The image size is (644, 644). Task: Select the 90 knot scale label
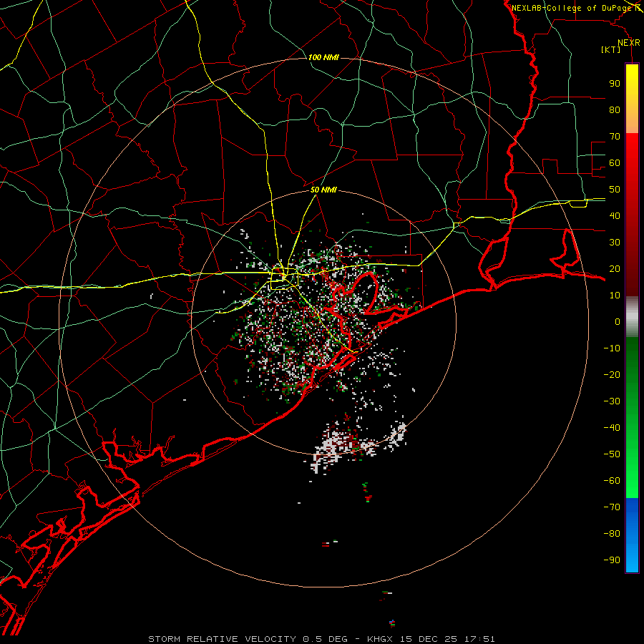615,84
